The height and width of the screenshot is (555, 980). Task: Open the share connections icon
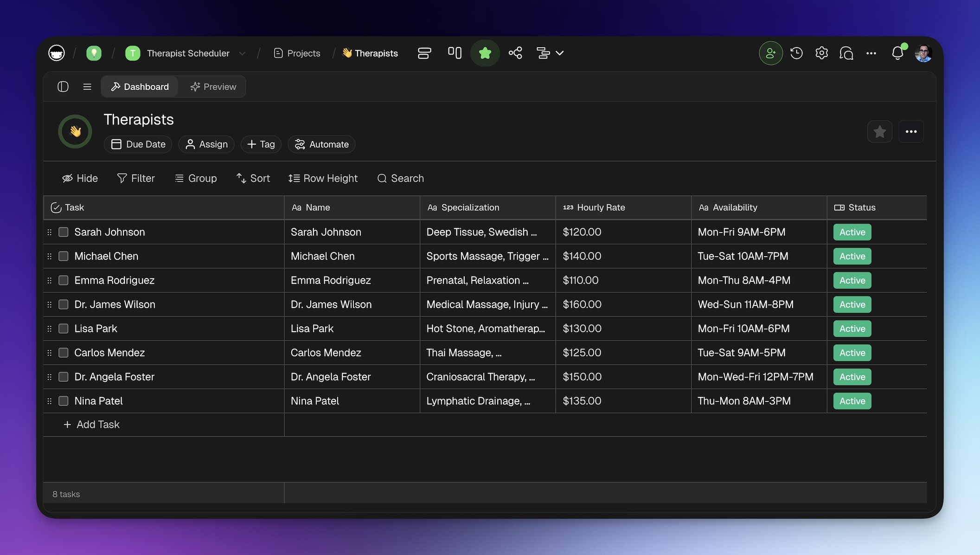click(x=515, y=53)
